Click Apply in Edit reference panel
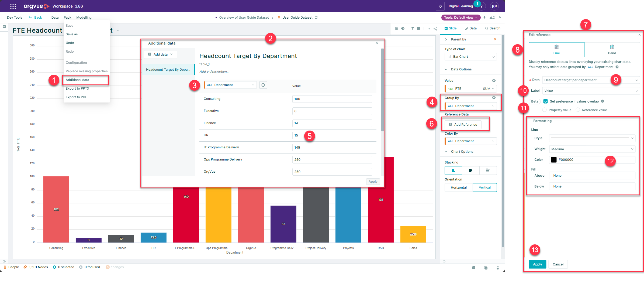Screen dimensions: 644x307 click(537, 264)
